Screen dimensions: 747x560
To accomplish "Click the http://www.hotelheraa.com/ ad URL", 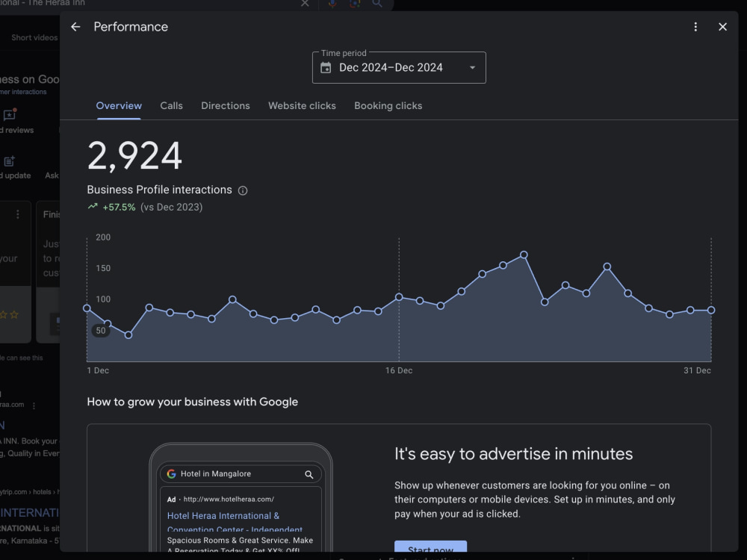I will pos(229,499).
